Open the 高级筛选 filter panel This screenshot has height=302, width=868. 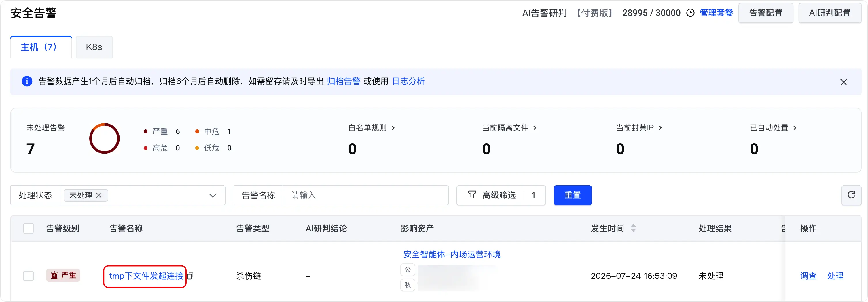tap(501, 195)
